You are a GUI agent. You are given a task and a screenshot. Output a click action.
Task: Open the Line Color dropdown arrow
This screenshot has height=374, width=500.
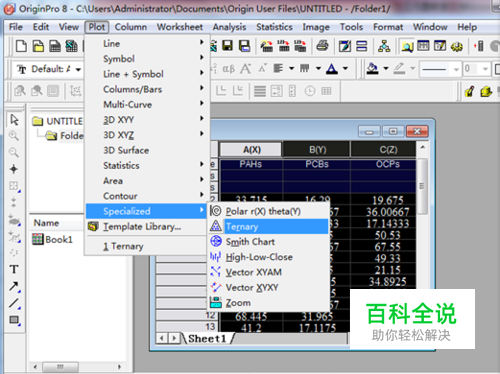tap(413, 69)
